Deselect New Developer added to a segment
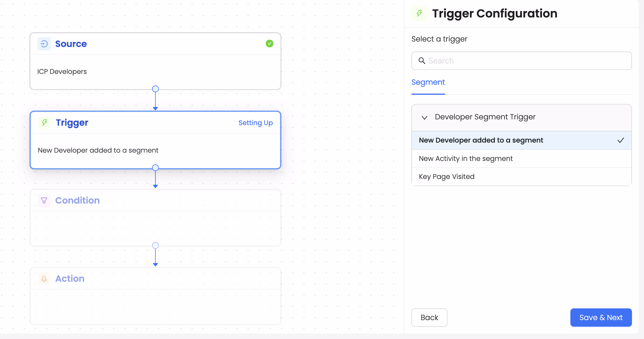Viewport: 644px width, 339px height. (481, 140)
